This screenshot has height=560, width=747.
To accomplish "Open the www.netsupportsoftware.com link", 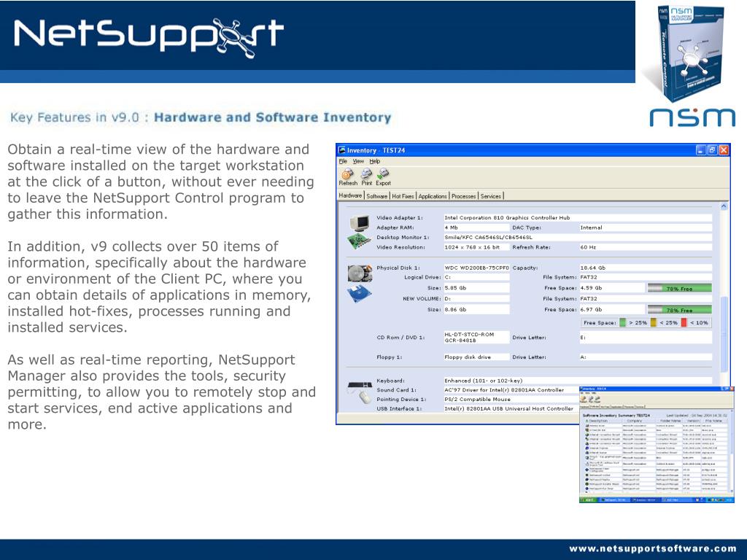I will [x=652, y=549].
